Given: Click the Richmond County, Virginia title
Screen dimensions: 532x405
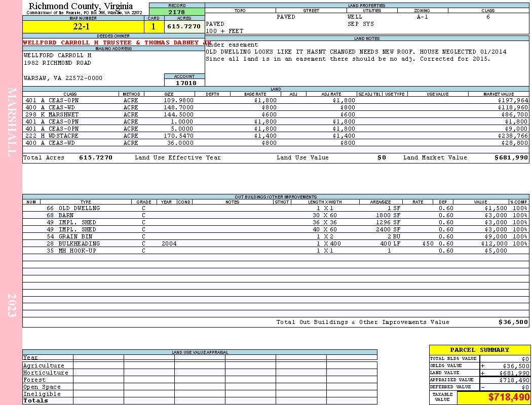Looking at the screenshot, I should (x=81, y=6).
